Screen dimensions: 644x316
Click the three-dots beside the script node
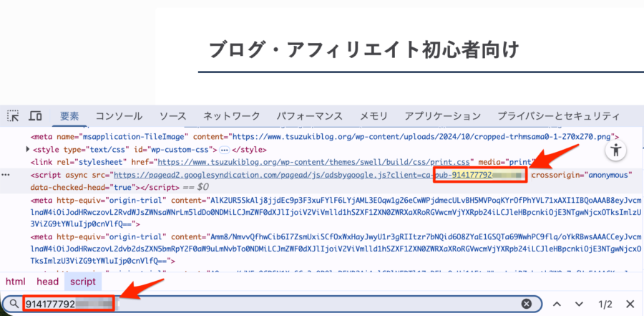tap(6, 174)
